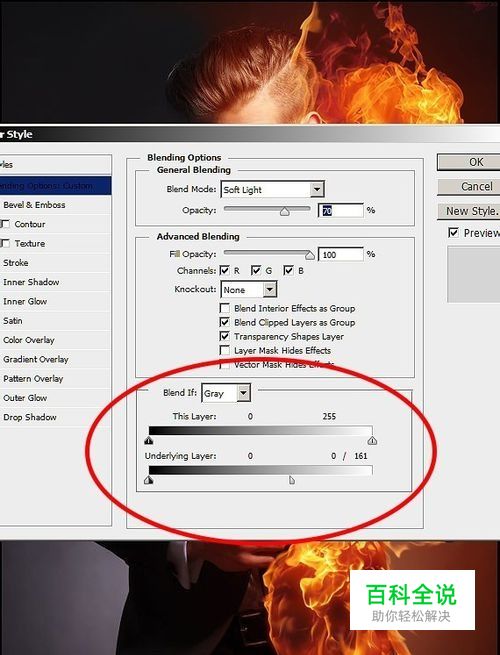Toggle the R channel checkbox
The height and width of the screenshot is (655, 500).
tap(225, 271)
